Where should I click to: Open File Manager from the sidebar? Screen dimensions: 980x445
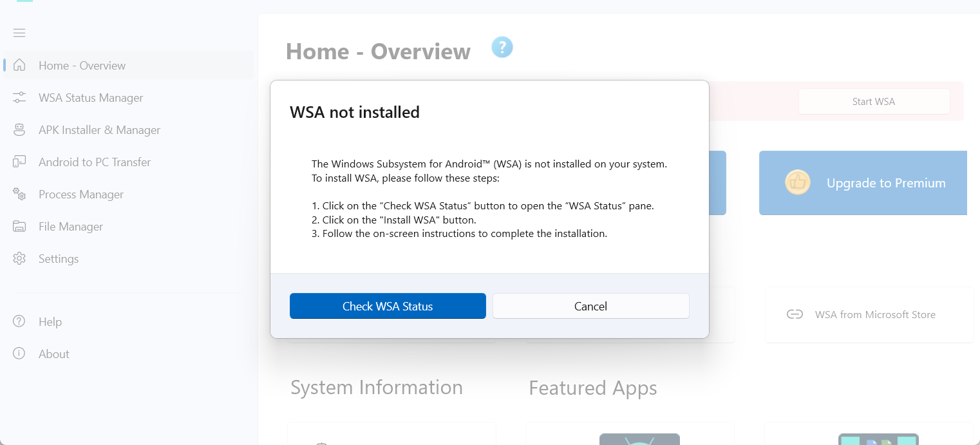tap(71, 227)
